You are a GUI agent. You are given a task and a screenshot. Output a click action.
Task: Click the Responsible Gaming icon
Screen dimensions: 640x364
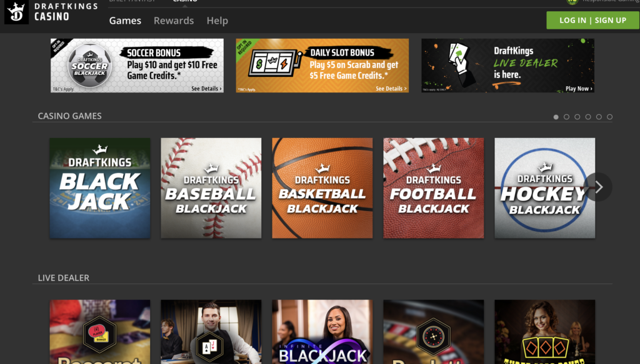pos(572,2)
